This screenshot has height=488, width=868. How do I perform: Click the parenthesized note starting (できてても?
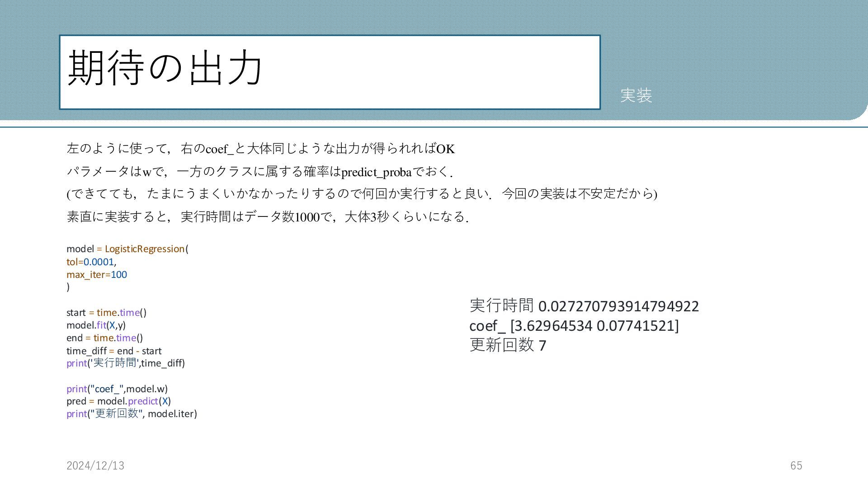tap(362, 194)
